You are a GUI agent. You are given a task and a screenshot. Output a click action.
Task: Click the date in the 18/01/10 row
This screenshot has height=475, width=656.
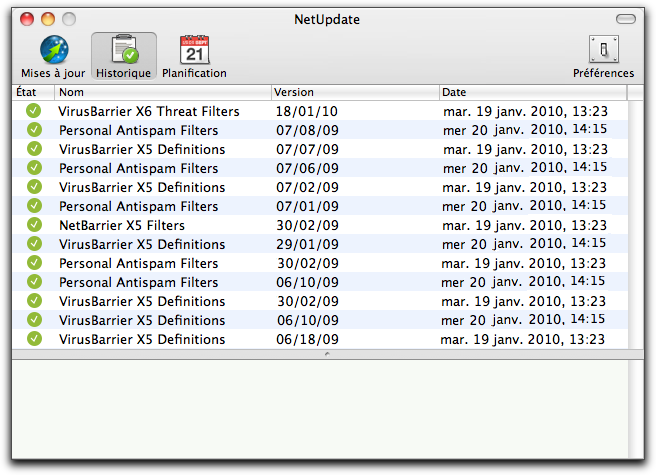pos(525,111)
